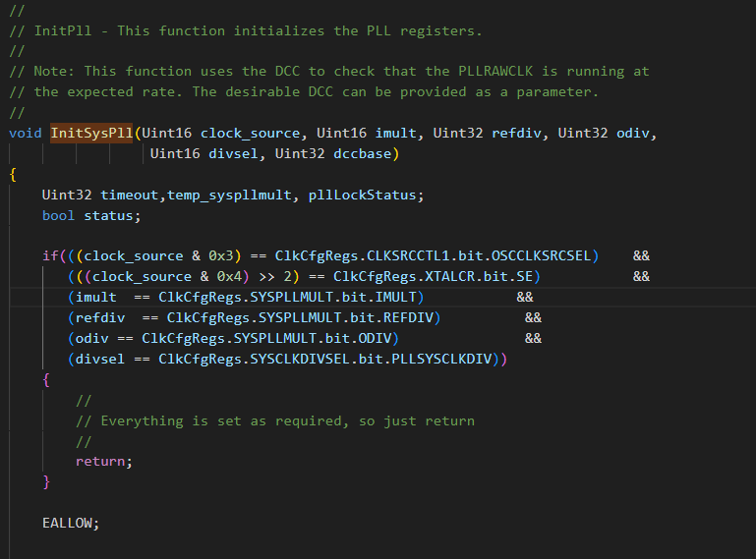Click the bool type keyword

pos(58,215)
